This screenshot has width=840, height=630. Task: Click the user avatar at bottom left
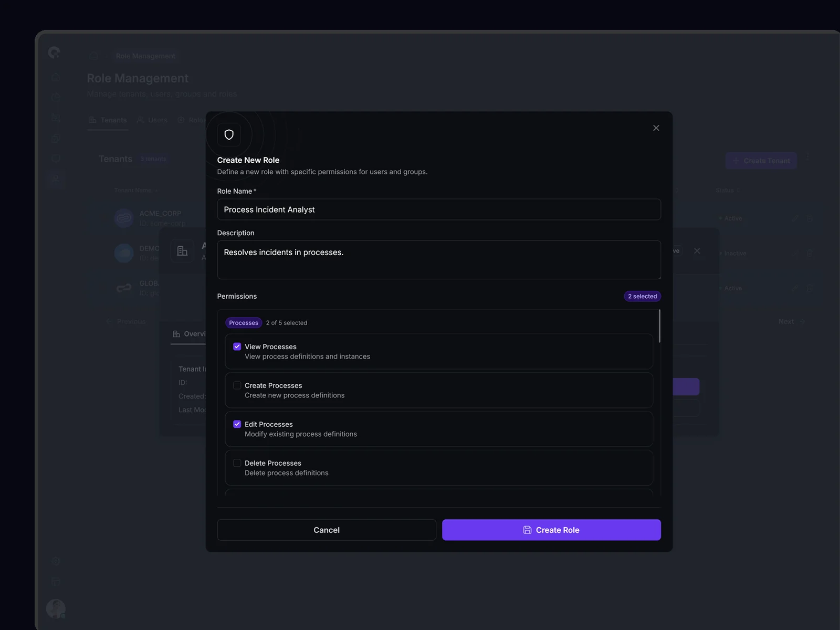point(56,608)
